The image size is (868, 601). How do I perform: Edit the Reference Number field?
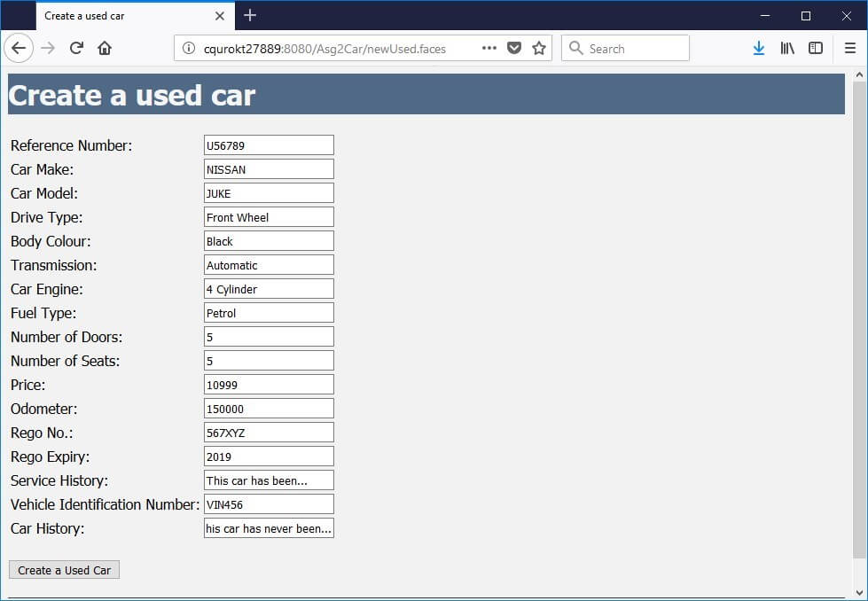tap(269, 145)
